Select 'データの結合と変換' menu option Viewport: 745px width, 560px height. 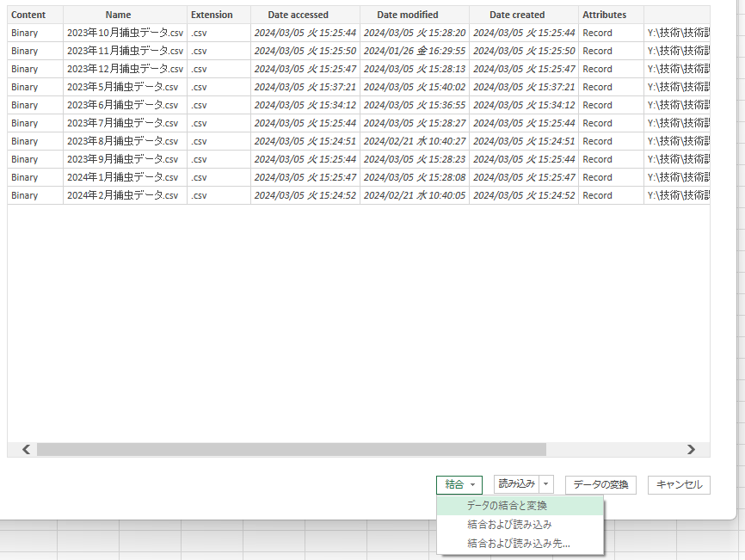point(507,506)
